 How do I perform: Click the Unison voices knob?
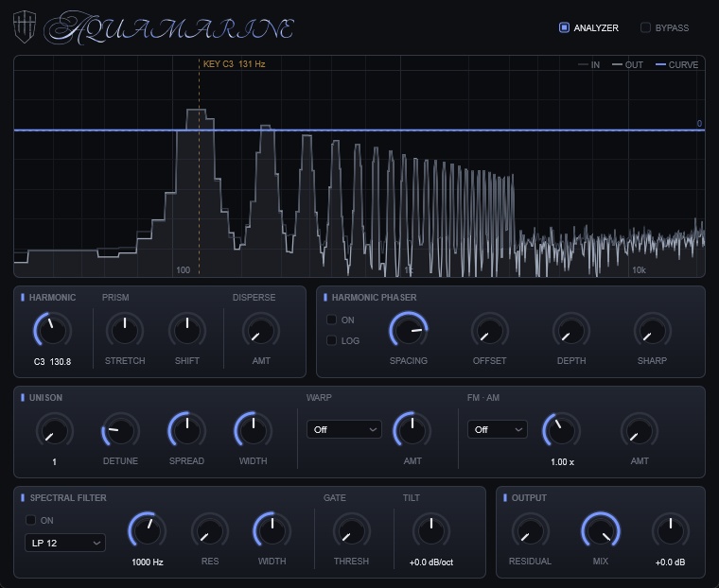(55, 430)
